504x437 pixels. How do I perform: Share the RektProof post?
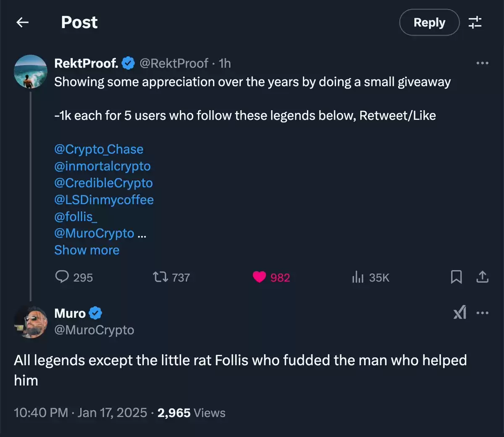tap(483, 277)
